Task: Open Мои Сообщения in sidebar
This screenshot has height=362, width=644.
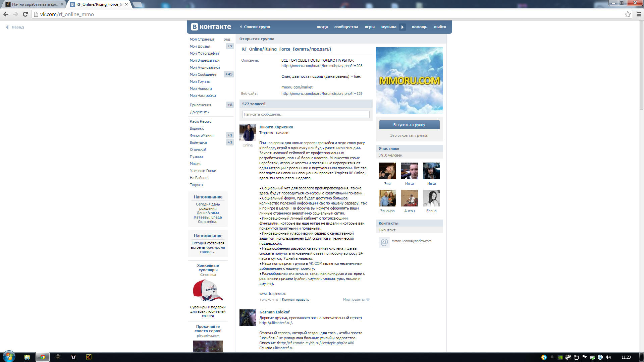Action: pos(204,74)
